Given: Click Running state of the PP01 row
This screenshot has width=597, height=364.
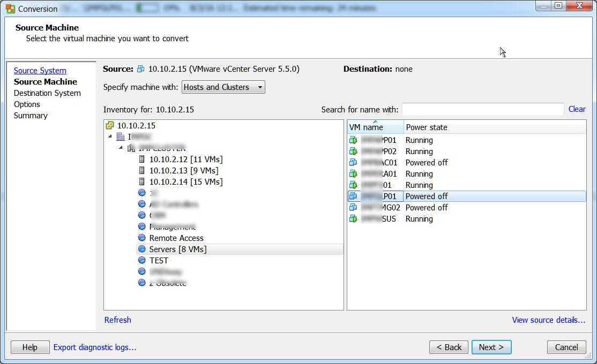Looking at the screenshot, I should pos(419,140).
